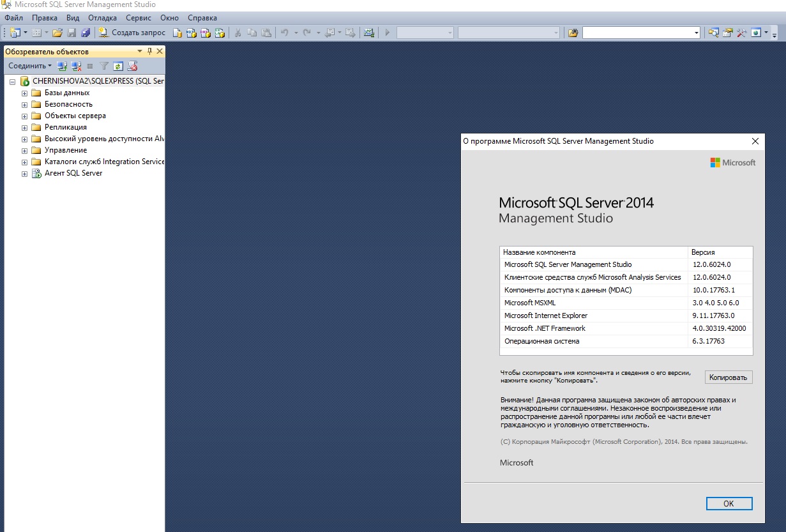Expand the Базы данных folder node
The height and width of the screenshot is (532, 786).
point(25,93)
